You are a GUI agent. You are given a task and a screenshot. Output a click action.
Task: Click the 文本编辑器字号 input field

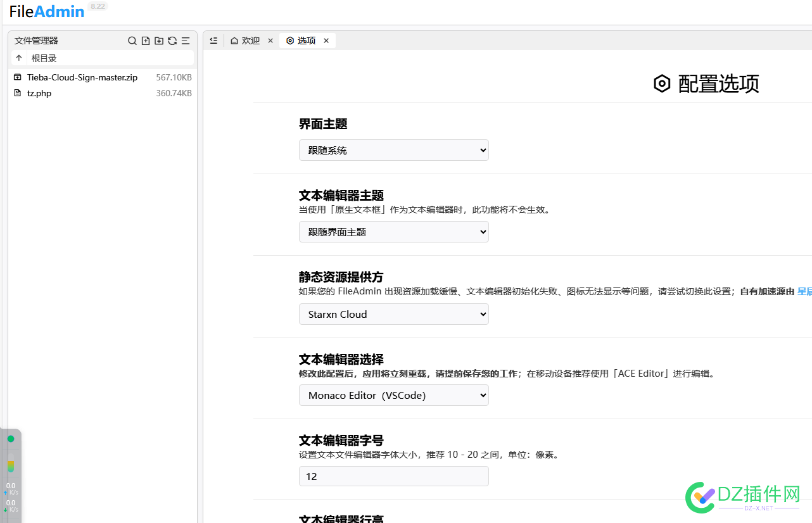[394, 476]
